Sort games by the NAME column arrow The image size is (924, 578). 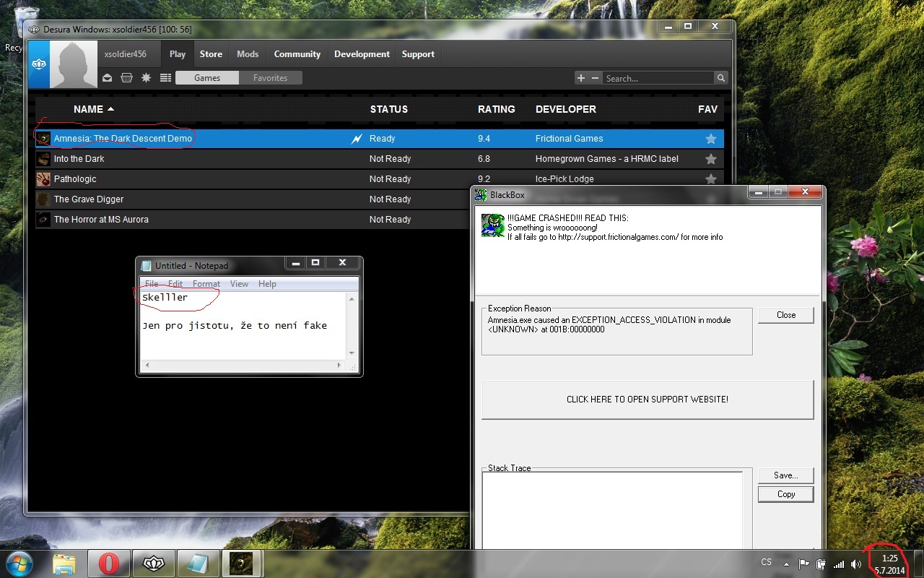tap(110, 109)
